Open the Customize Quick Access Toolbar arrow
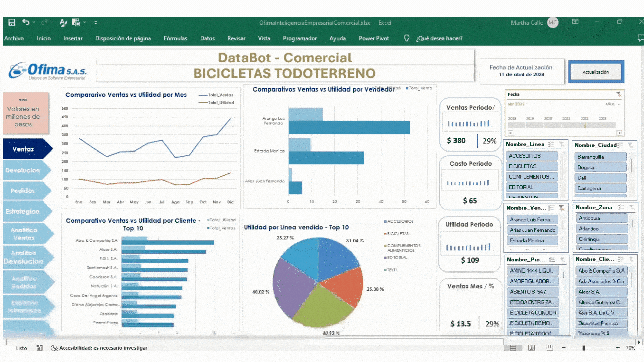 [x=96, y=23]
